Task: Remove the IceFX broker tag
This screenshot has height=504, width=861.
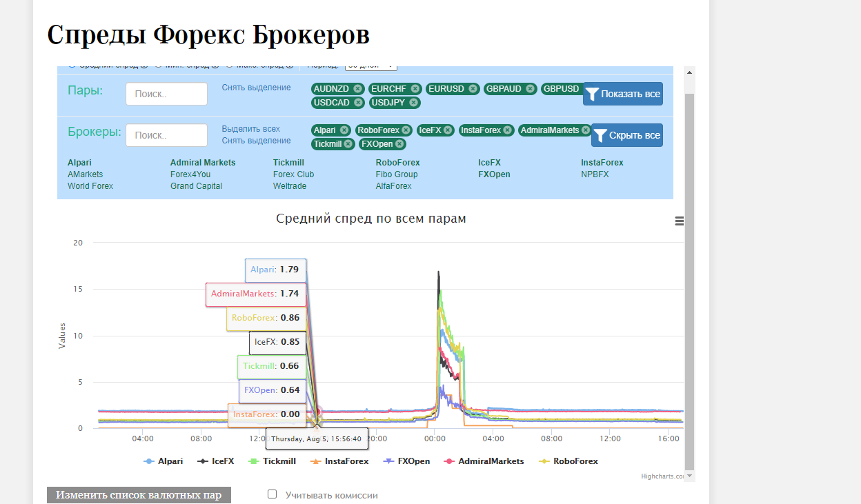Action: pos(448,130)
